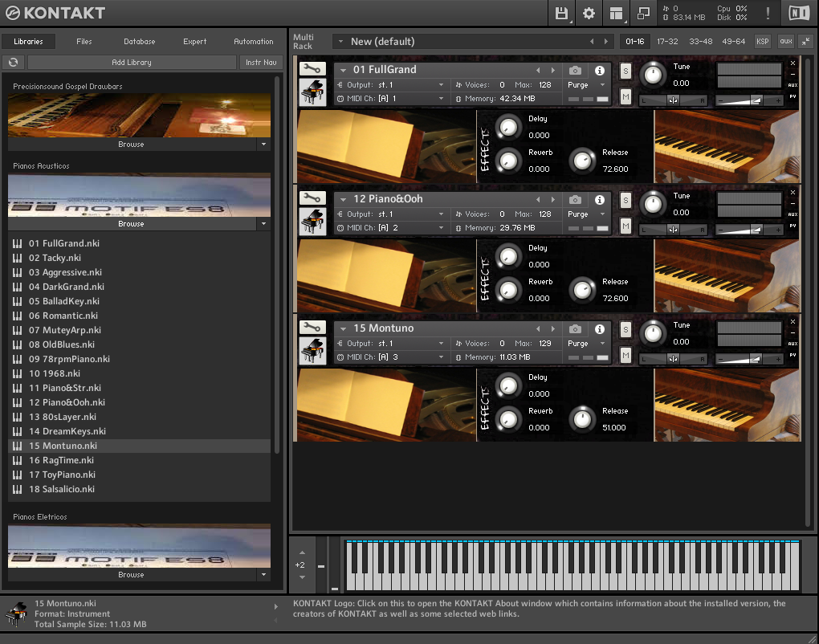819x644 pixels.
Task: Click the snapshot camera icon for 12 Piano&Ooh
Action: point(575,199)
